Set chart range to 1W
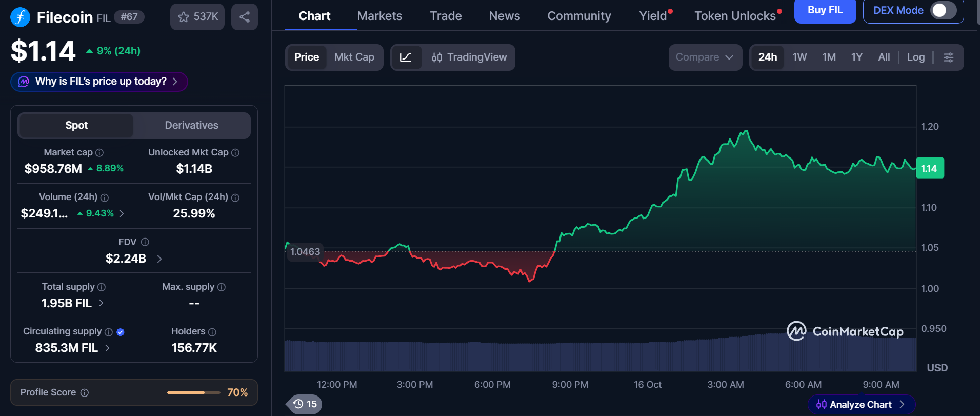The width and height of the screenshot is (980, 416). (799, 57)
